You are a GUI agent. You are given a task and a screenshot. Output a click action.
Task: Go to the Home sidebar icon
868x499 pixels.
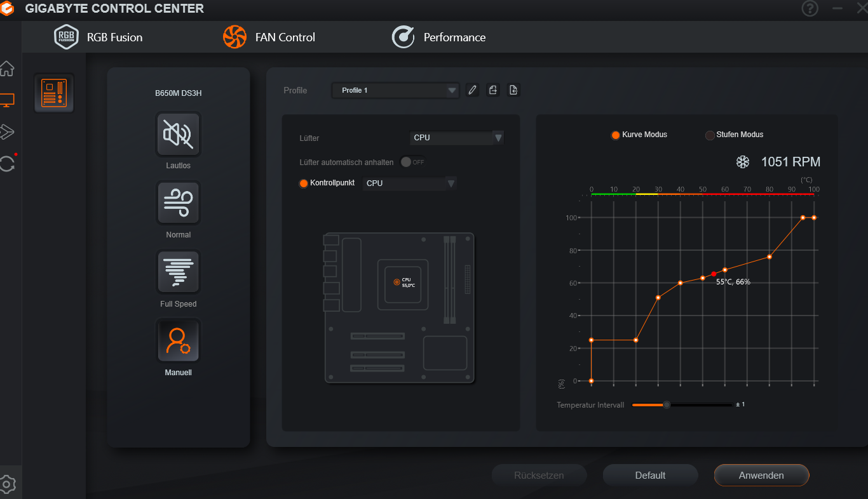coord(7,69)
